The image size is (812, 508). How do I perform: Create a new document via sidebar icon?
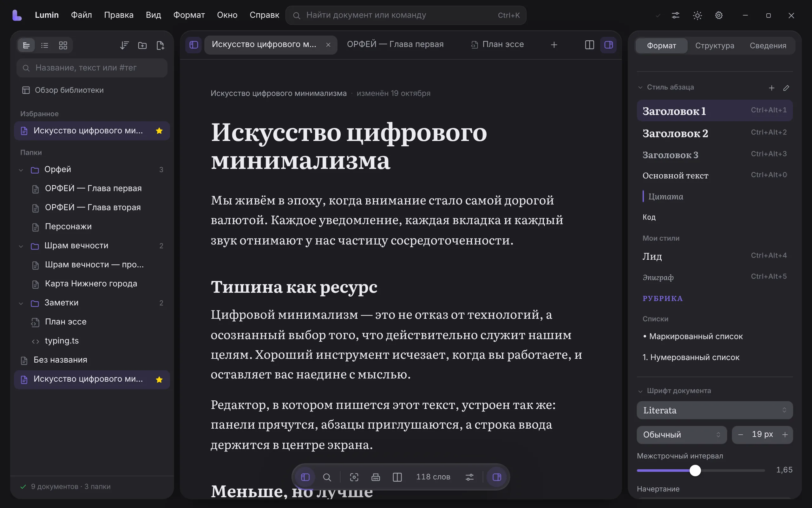tap(160, 45)
